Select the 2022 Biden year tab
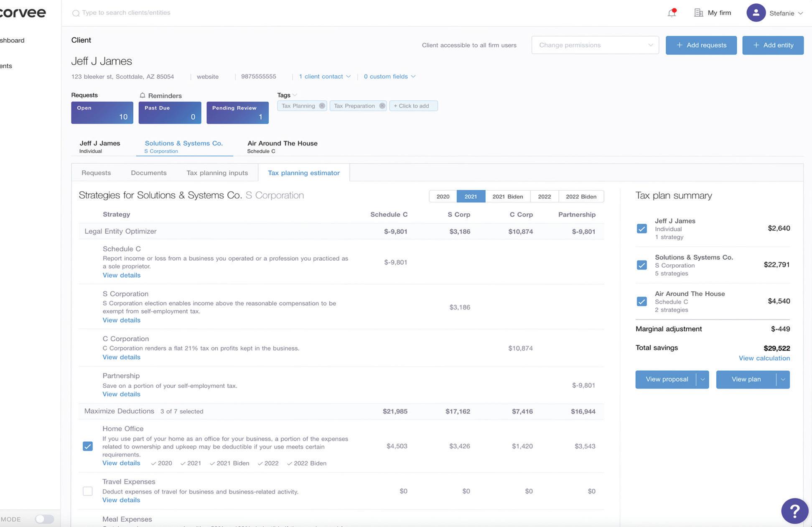 pos(581,197)
